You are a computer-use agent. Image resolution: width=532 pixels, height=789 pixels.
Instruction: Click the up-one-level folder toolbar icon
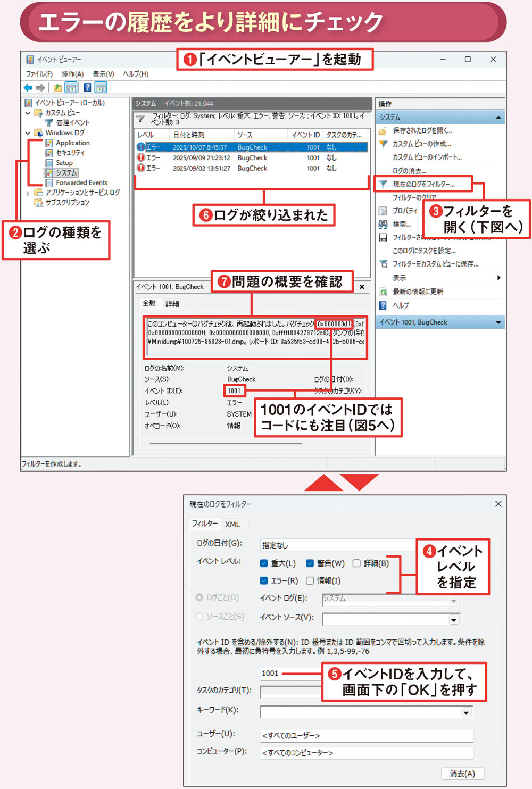click(x=57, y=87)
